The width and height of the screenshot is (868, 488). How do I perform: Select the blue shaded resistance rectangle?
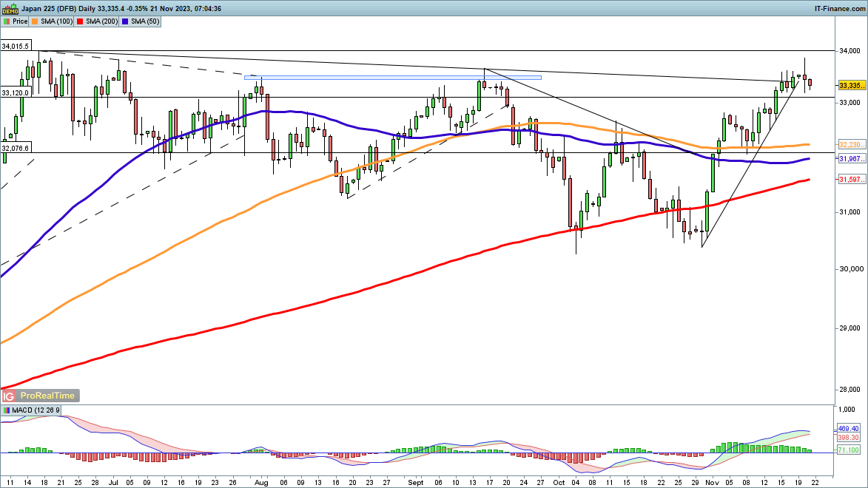(x=393, y=77)
